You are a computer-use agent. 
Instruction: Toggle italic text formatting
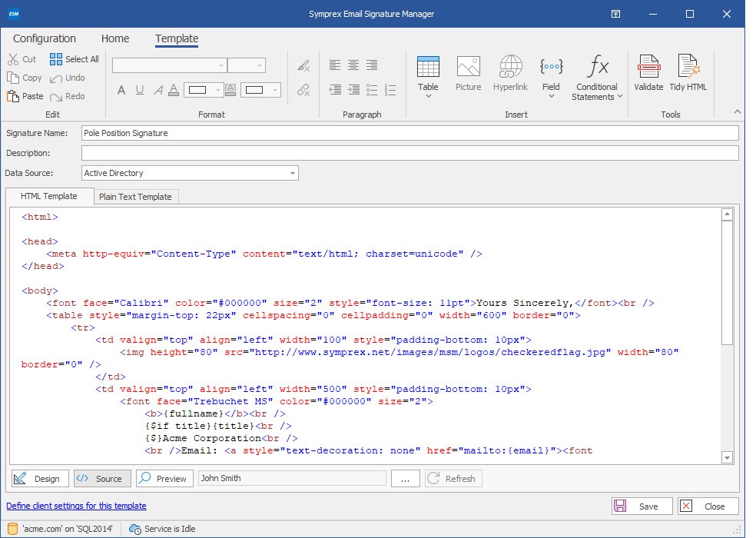(x=157, y=90)
